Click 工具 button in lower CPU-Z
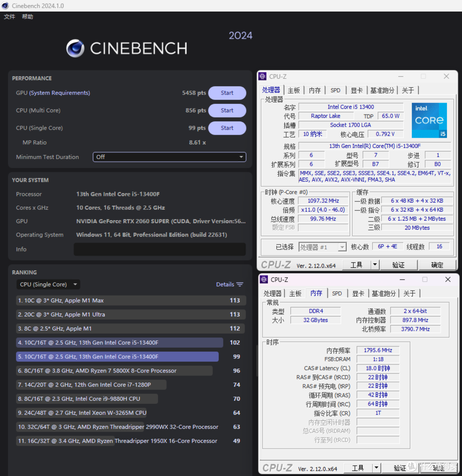 pyautogui.click(x=358, y=468)
